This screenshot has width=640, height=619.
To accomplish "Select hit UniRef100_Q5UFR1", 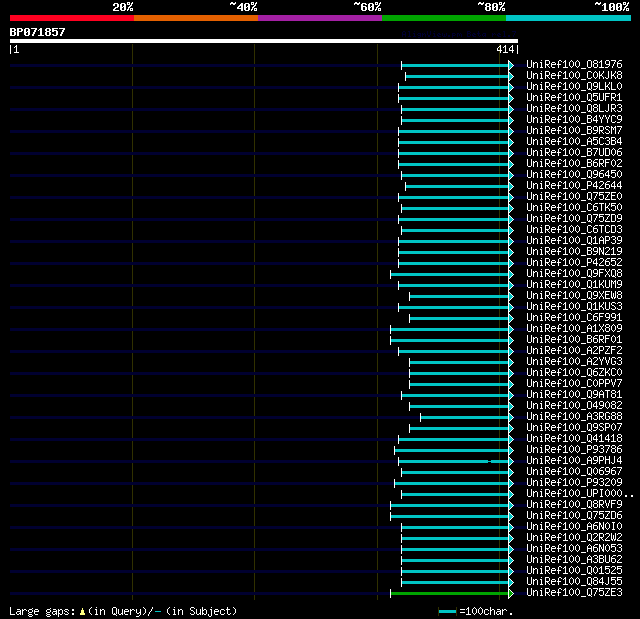I will coord(574,98).
